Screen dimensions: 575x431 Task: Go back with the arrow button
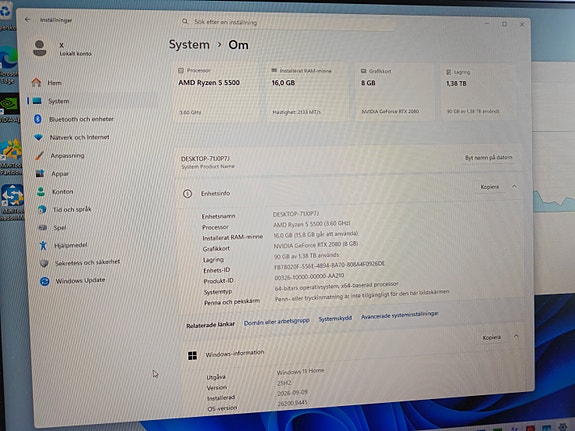[x=28, y=19]
